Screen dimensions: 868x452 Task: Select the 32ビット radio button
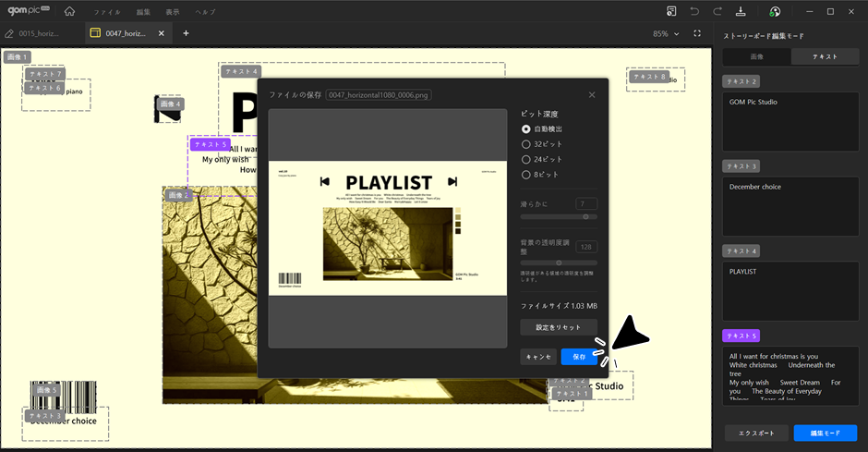point(526,144)
